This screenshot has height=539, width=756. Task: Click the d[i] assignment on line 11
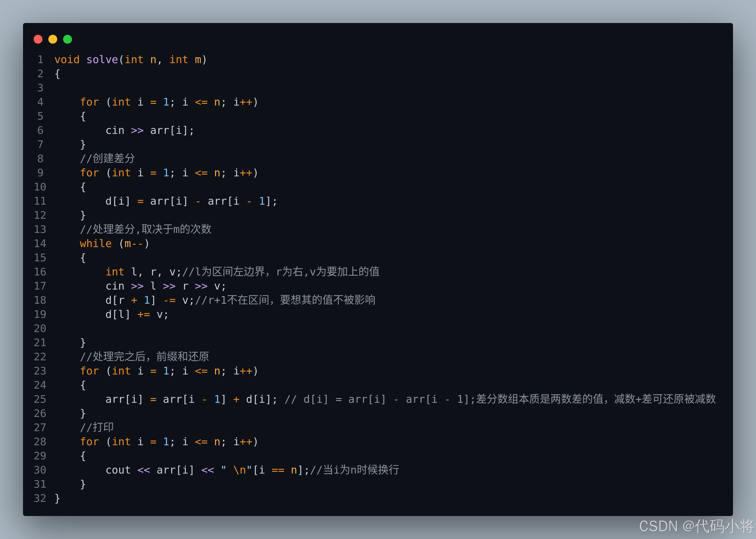click(191, 201)
